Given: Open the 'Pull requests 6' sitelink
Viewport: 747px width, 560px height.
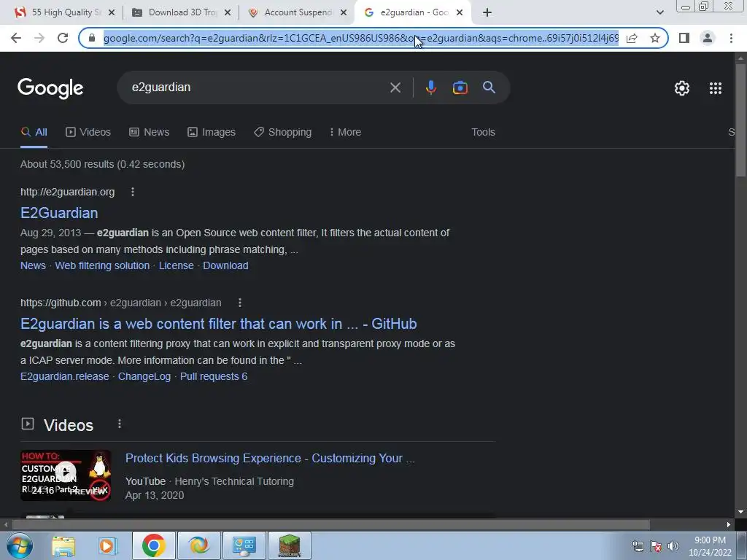Looking at the screenshot, I should click(214, 377).
